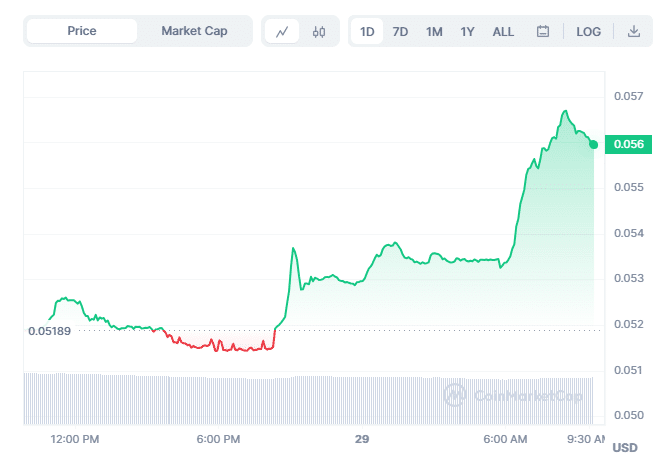The image size is (671, 470).
Task: Switch to the Price tab
Action: point(82,31)
